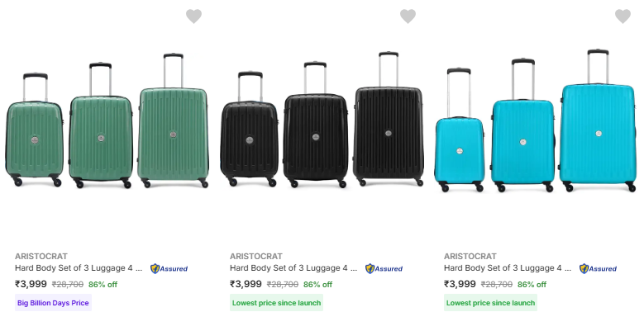Screen dimensions: 644x312
Task: Wishlist the green luggage set via heart icon
Action: click(x=193, y=17)
